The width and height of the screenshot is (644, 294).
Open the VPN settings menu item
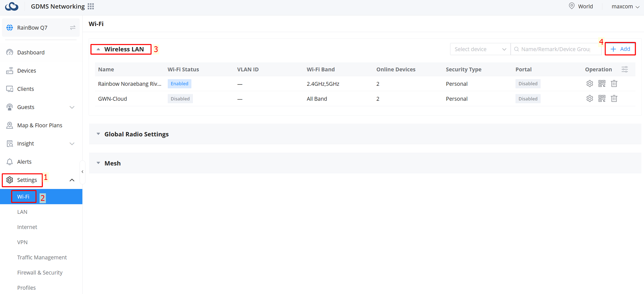[22, 242]
